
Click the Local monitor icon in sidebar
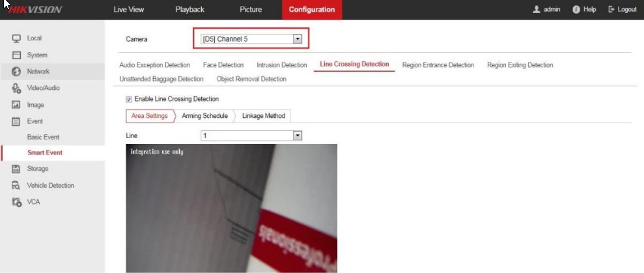(x=17, y=39)
